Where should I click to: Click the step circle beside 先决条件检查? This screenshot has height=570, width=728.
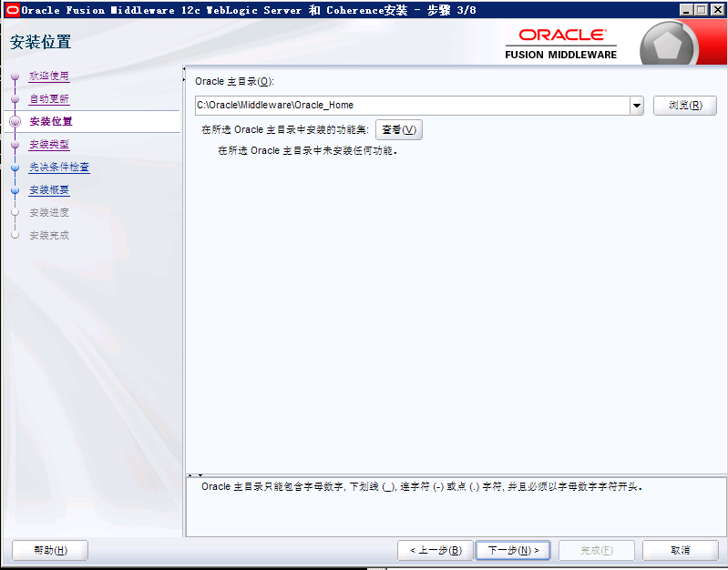point(15,168)
